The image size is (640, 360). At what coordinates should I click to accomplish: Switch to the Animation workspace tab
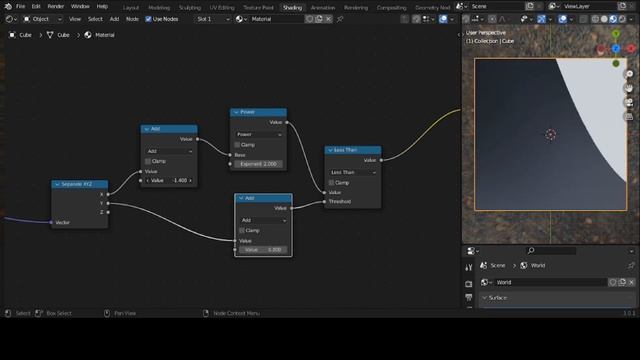tap(323, 7)
